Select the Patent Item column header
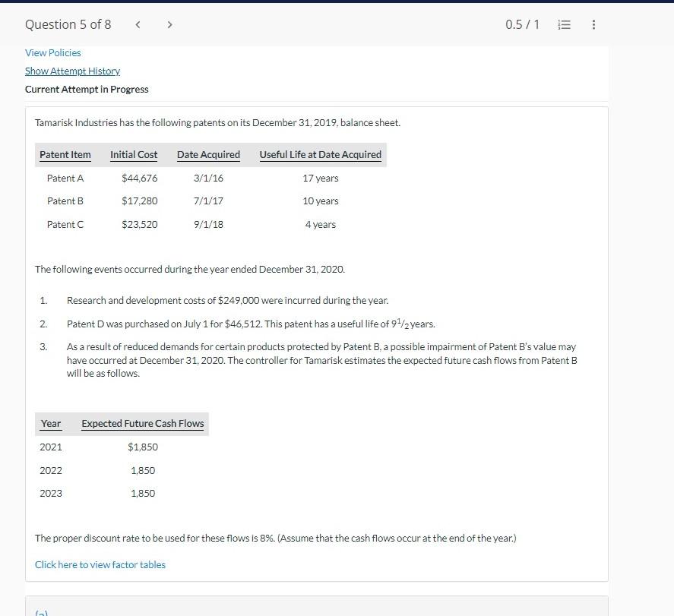Viewport: 674px width, 616px height. click(65, 155)
